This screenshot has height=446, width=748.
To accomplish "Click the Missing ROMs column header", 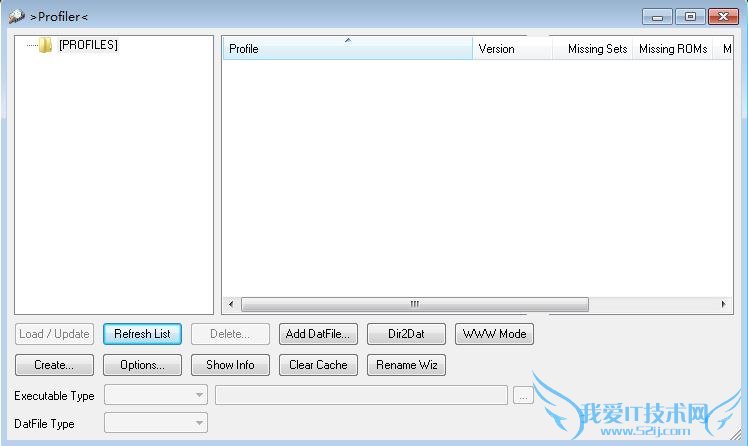I will point(672,49).
